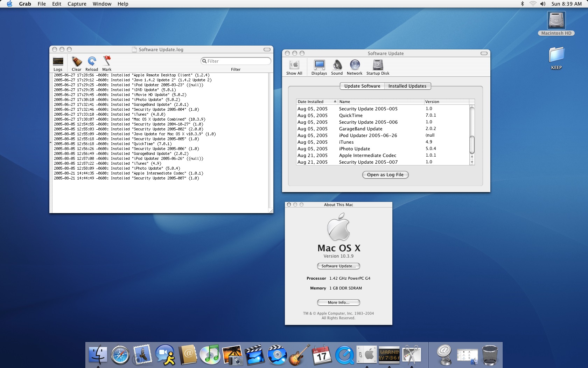Screen dimensions: 588x368
Task: Open the Edit menu
Action: point(57,4)
